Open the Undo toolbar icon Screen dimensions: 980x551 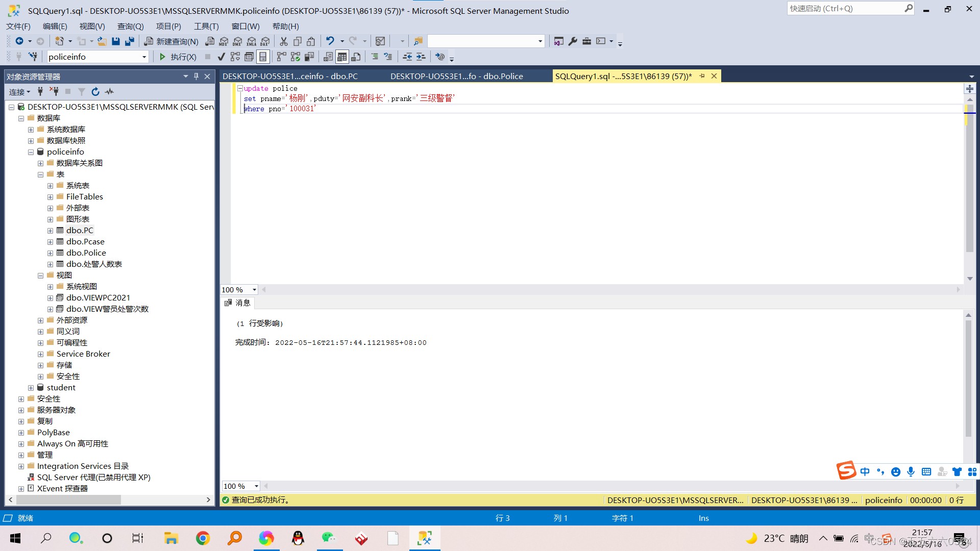coord(330,41)
